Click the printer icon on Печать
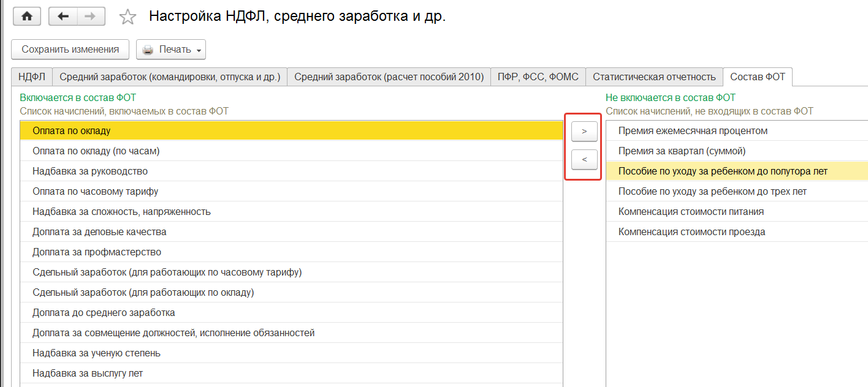This screenshot has width=868, height=387. click(148, 50)
